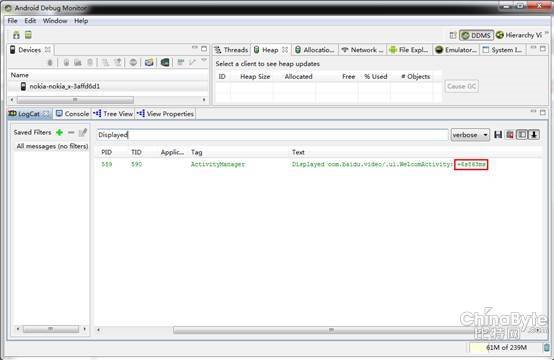Image resolution: width=554 pixels, height=360 pixels.
Task: Open the File Explorer tab
Action: pyautogui.click(x=409, y=50)
